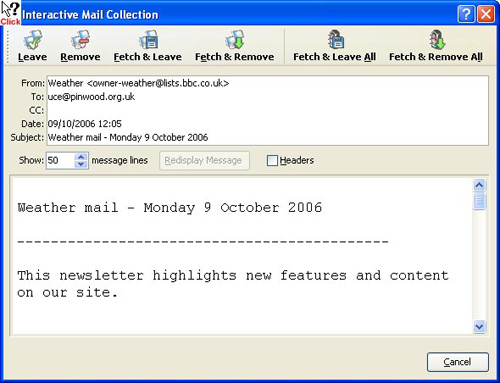Viewport: 500px width, 383px height.
Task: Decrease message lines with spinner down arrow
Action: click(81, 164)
